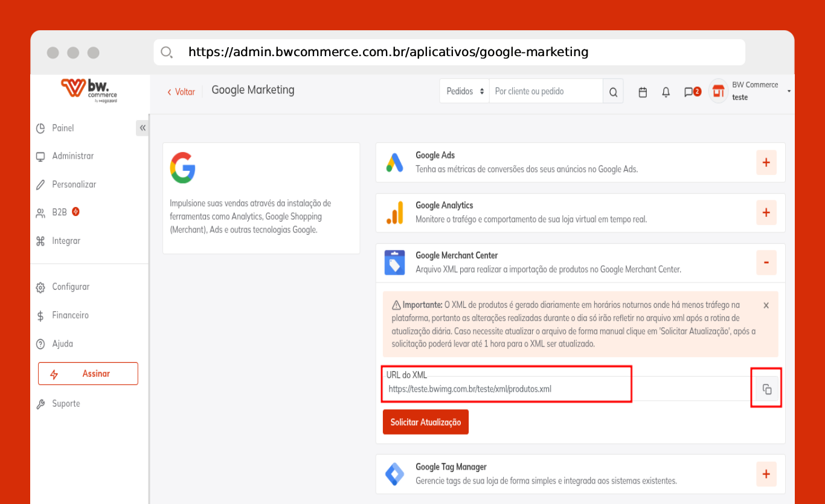Screen dimensions: 825x504
Task: Click the search magnifier button
Action: coord(613,92)
